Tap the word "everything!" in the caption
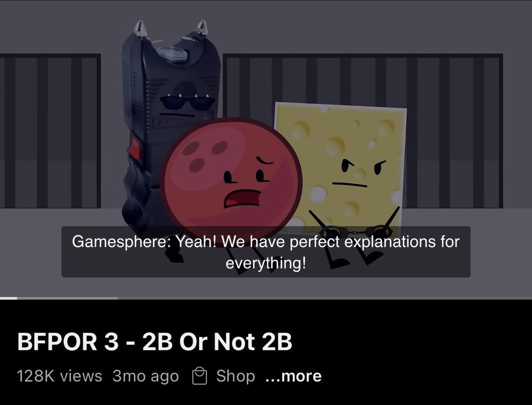 [x=266, y=263]
